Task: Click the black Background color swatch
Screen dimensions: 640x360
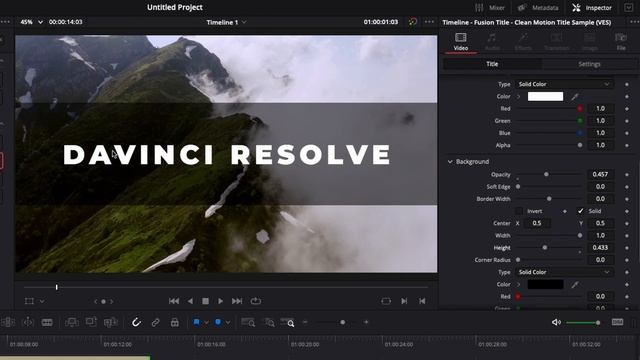Action: pyautogui.click(x=545, y=284)
